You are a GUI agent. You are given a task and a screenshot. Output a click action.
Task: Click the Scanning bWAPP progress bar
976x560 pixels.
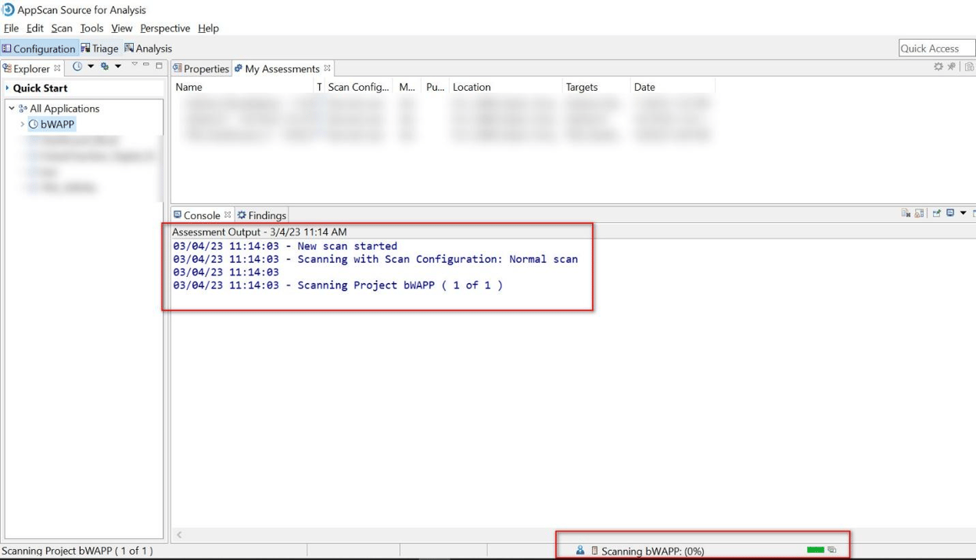coord(817,550)
